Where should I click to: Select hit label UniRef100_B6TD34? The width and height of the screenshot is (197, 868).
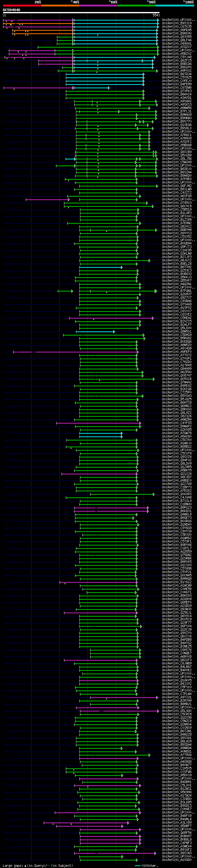[177, 74]
